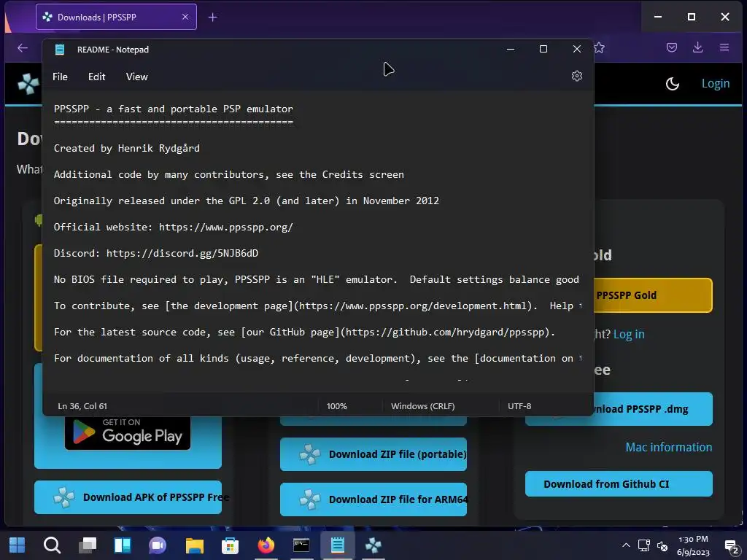Open the Chat app on the taskbar
The height and width of the screenshot is (560, 747).
[158, 545]
